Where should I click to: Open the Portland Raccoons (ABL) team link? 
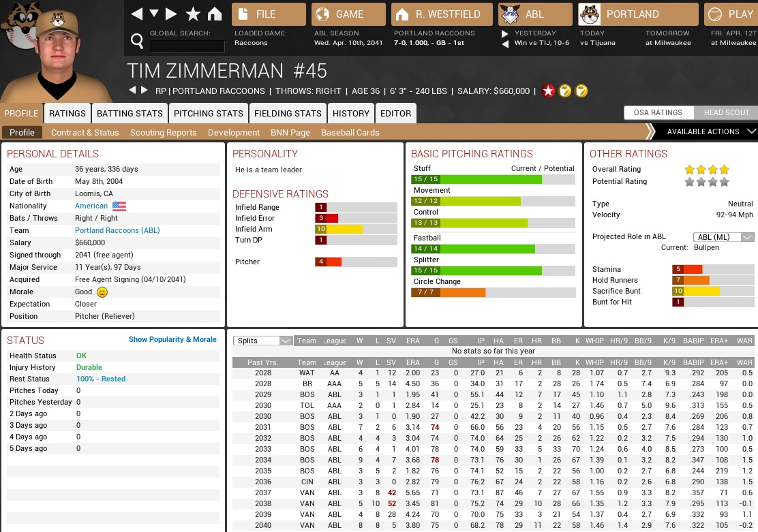117,230
